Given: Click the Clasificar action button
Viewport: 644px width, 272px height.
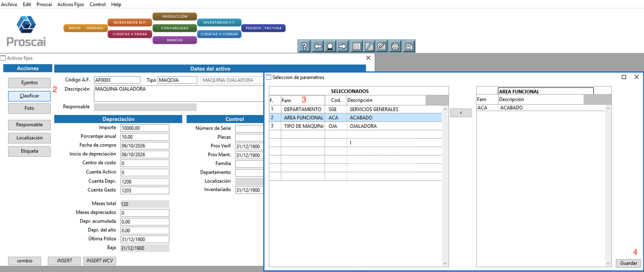Looking at the screenshot, I should pyautogui.click(x=29, y=96).
